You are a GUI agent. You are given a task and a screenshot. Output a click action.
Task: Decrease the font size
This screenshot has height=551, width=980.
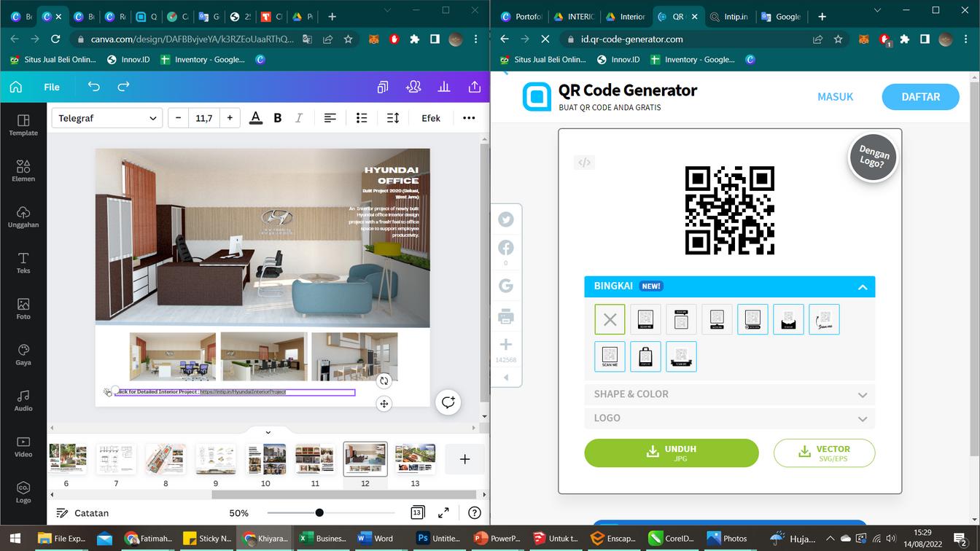tap(179, 118)
